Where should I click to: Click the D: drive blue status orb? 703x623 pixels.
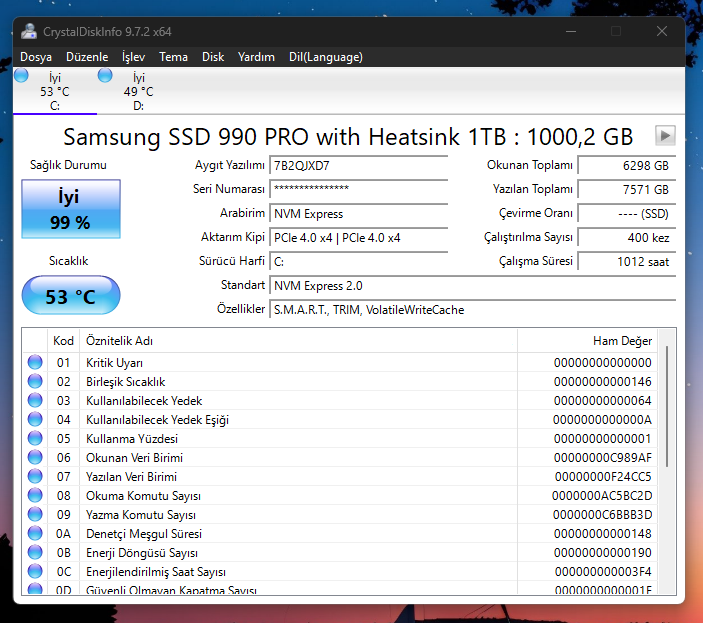(105, 75)
